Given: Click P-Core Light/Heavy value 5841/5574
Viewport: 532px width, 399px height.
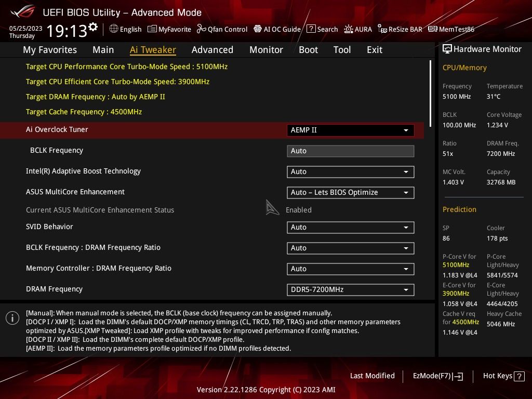Looking at the screenshot, I should [x=502, y=275].
